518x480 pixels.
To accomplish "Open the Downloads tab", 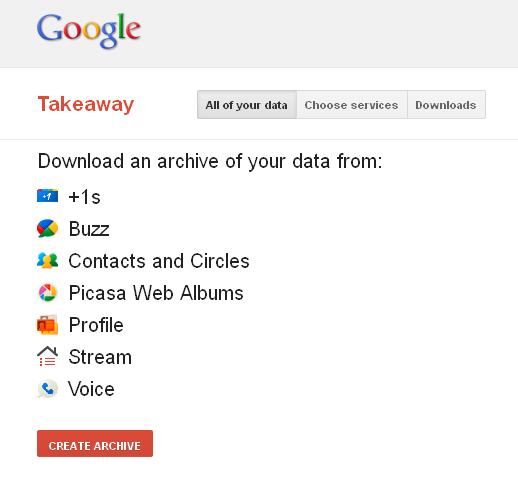I will click(446, 105).
